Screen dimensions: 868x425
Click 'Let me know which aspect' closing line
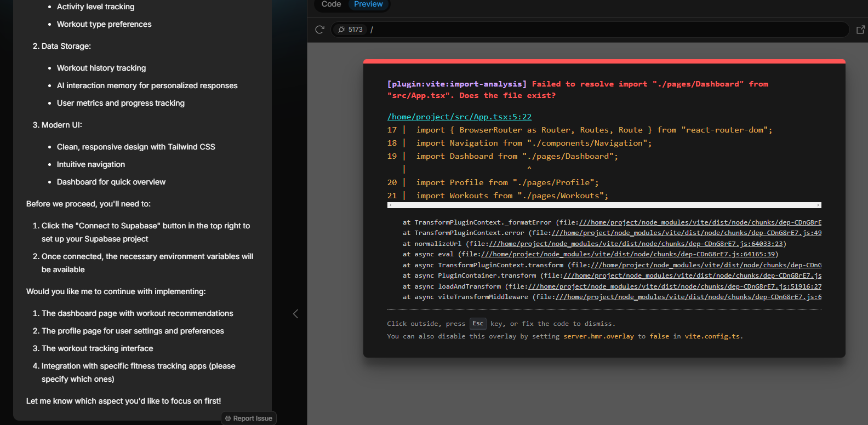coord(124,401)
